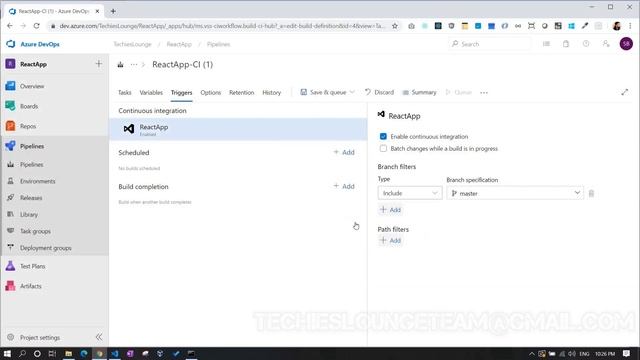Collapse the sidebar with double chevron

[99, 337]
